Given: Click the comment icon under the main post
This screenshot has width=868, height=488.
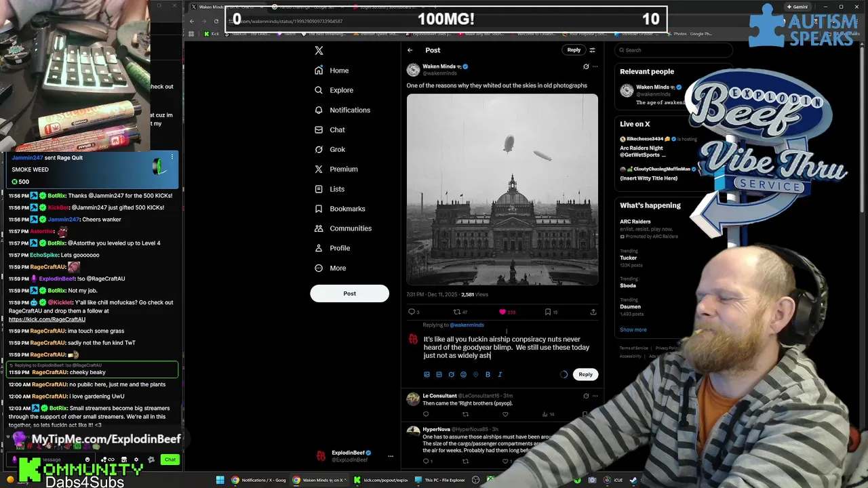Looking at the screenshot, I should (411, 312).
